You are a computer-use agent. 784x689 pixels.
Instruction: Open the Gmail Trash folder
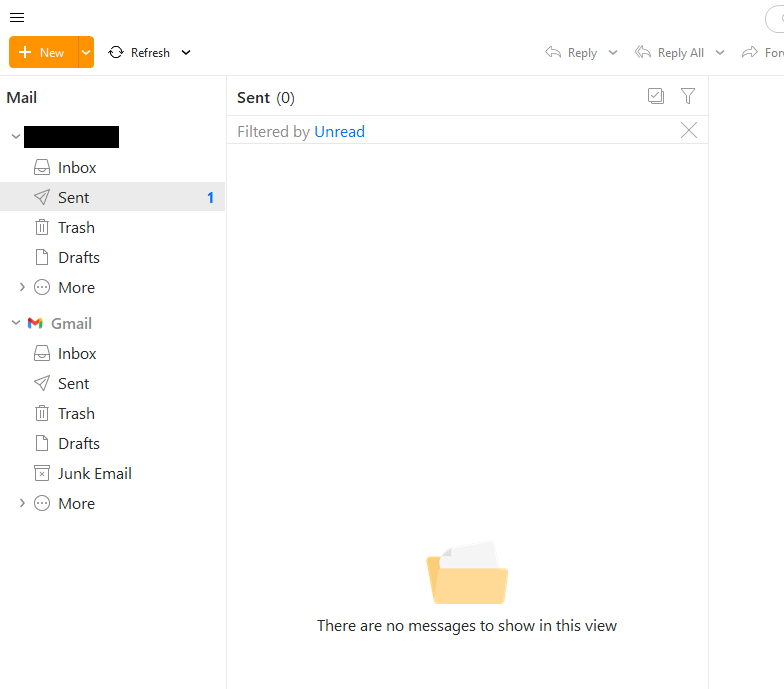click(x=112, y=414)
